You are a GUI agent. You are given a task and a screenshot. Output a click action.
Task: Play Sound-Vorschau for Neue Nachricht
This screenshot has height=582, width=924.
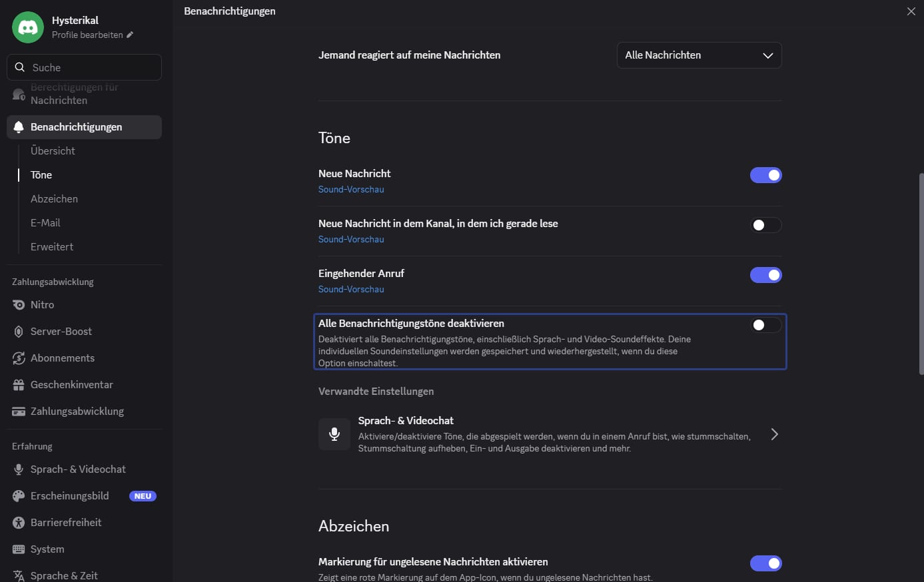click(x=351, y=190)
